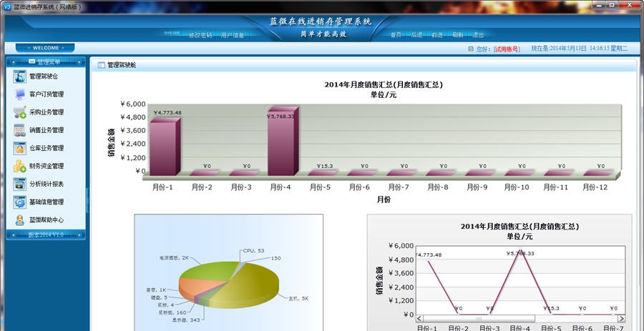The width and height of the screenshot is (644, 331).
Task: Click 刷新 to reload the page
Action: click(x=458, y=35)
